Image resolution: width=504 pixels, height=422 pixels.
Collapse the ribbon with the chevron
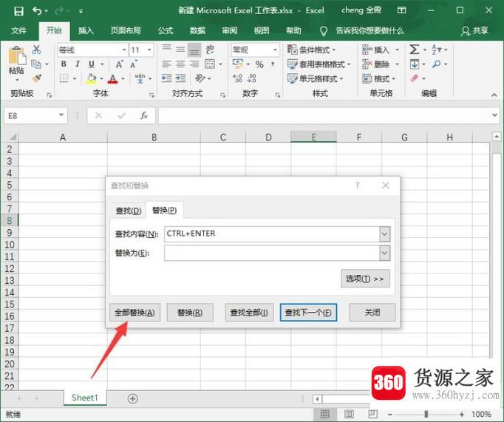(494, 95)
